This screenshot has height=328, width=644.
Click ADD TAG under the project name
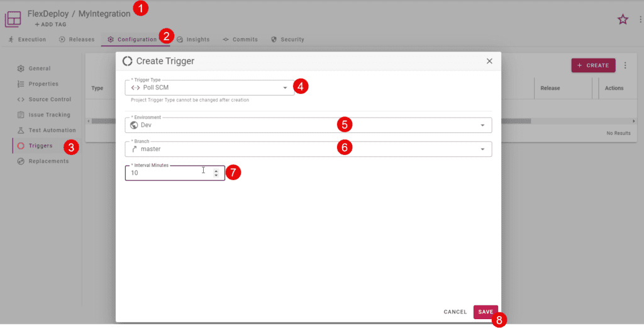(50, 25)
